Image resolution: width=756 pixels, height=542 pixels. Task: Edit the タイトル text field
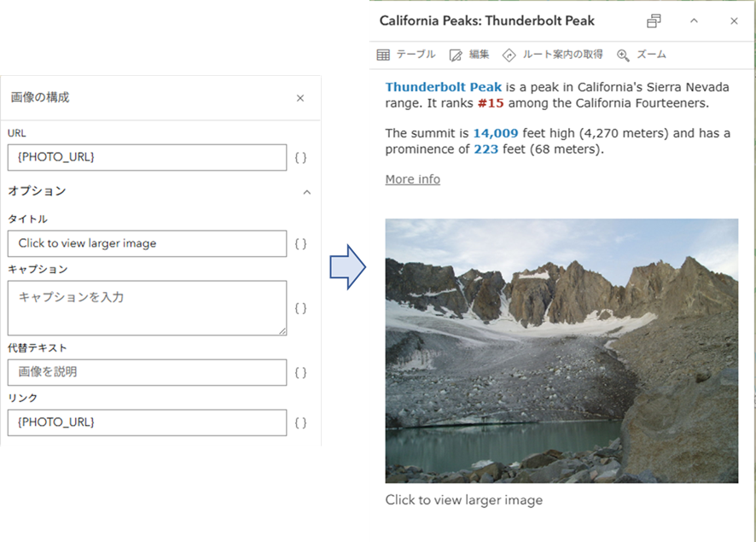click(x=147, y=243)
